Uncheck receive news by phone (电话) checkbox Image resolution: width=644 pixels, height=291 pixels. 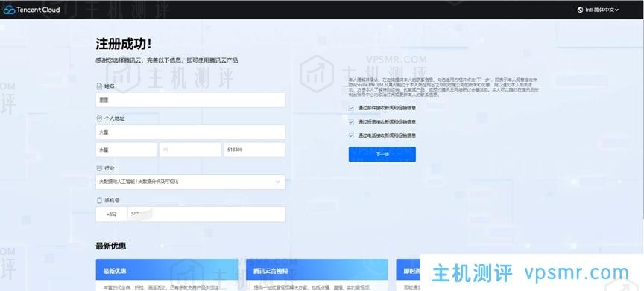[x=351, y=135]
